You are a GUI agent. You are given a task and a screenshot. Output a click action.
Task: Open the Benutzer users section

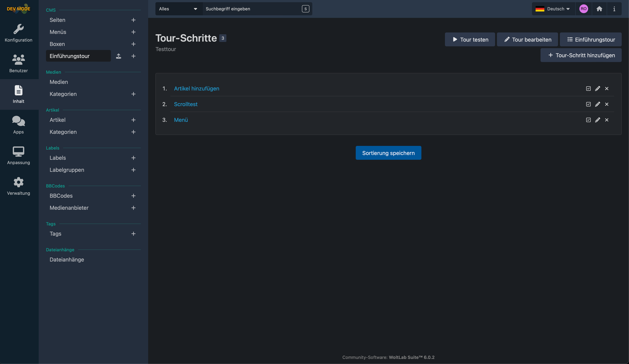(x=19, y=64)
